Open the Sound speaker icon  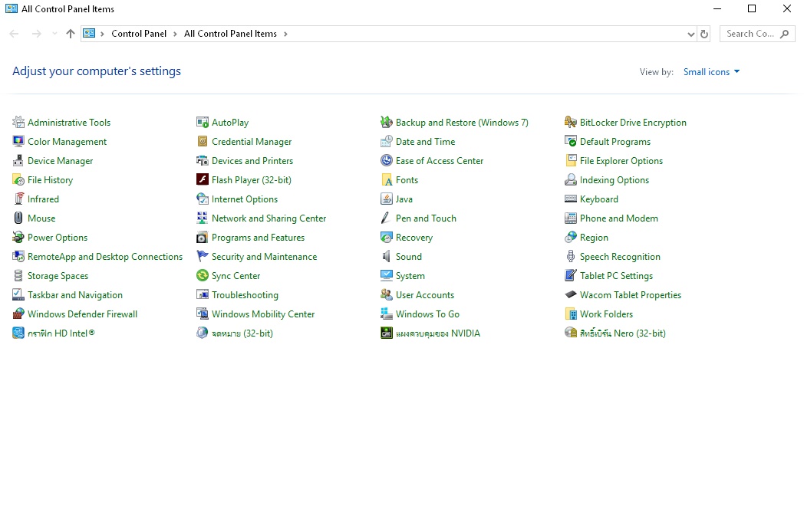tap(387, 256)
